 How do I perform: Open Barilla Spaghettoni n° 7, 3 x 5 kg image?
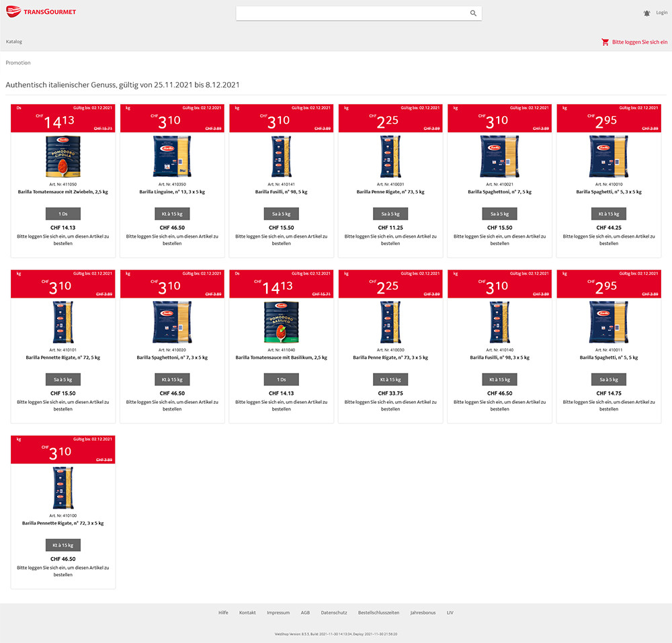[172, 322]
